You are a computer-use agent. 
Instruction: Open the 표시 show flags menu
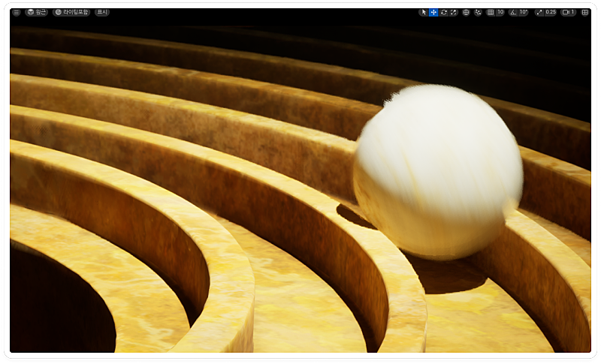coord(102,12)
